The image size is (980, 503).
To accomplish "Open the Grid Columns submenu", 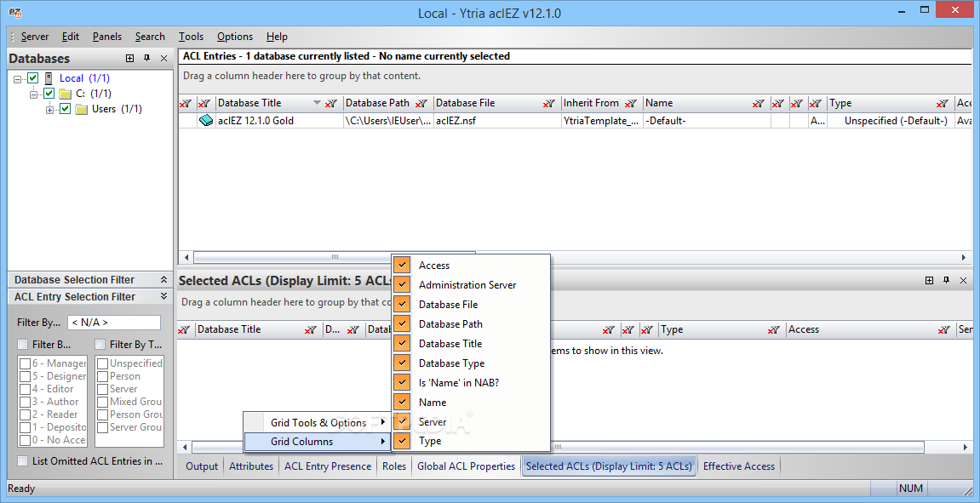I will [316, 442].
